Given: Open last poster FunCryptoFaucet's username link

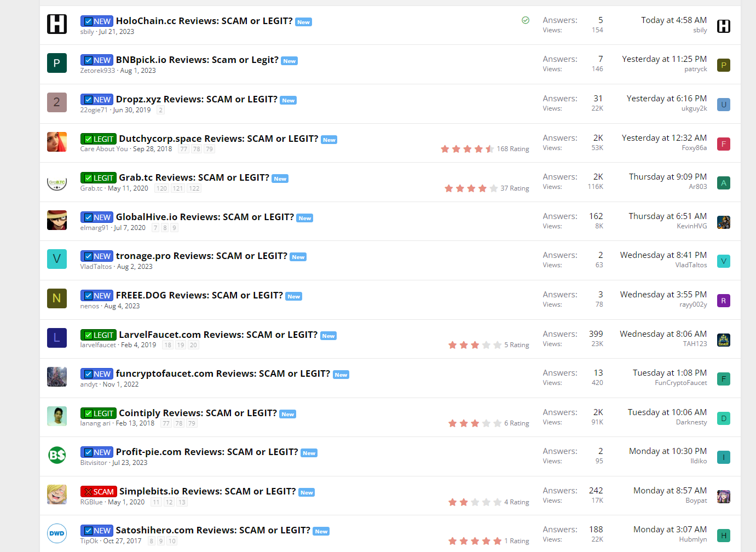Looking at the screenshot, I should tap(681, 383).
